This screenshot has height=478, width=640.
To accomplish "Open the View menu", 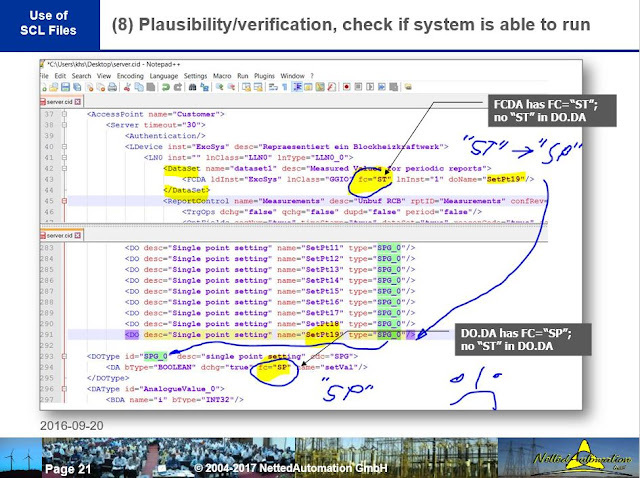I will pos(104,76).
